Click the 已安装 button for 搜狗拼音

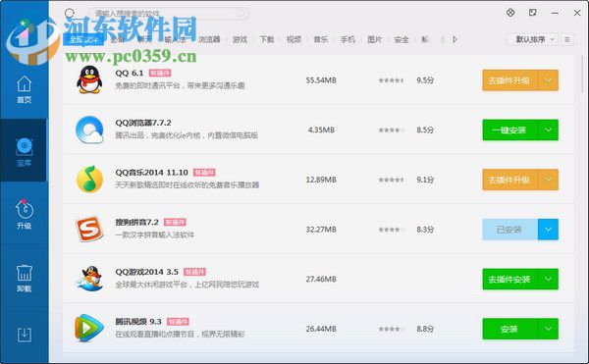(510, 230)
